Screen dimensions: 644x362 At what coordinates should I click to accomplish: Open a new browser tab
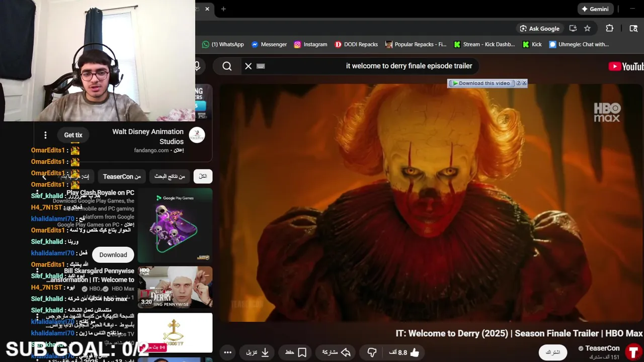223,9
